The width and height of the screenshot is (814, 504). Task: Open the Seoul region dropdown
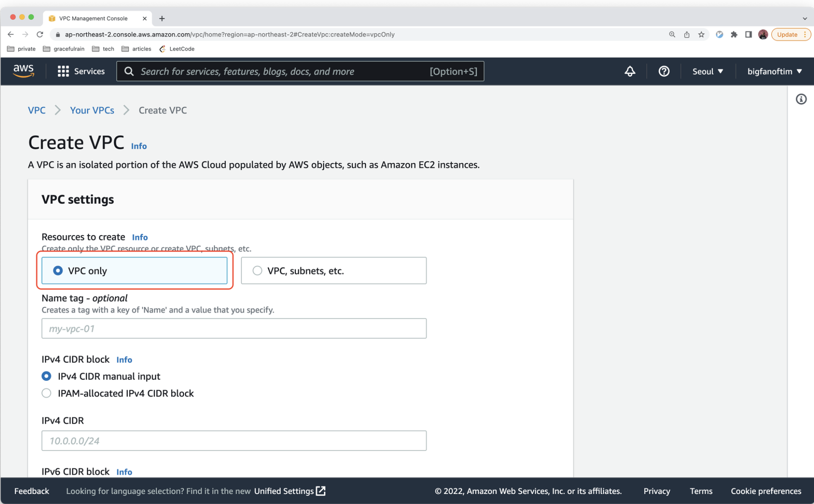(x=707, y=71)
